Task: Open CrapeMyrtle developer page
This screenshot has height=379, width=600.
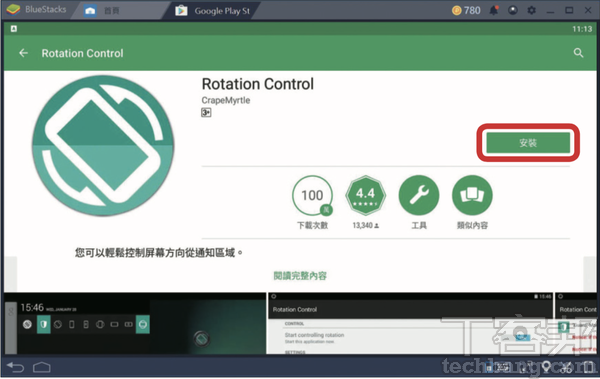Action: (x=226, y=100)
